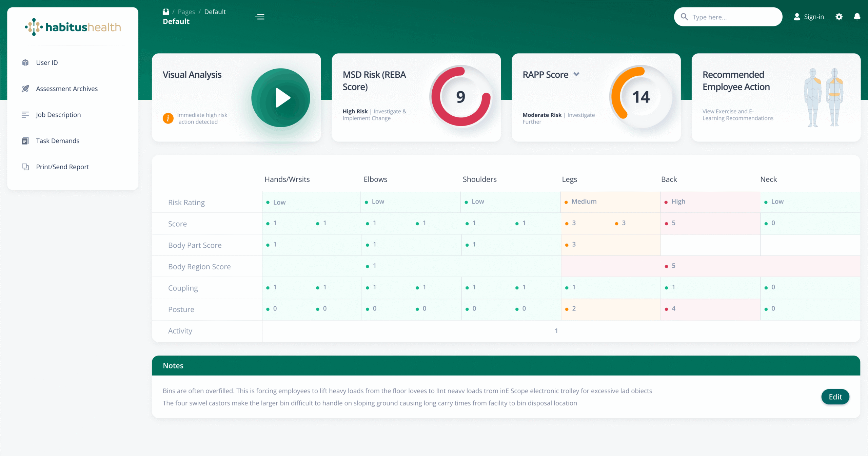Toggle the sidebar with the hamburger icon
This screenshot has width=868, height=456.
click(260, 17)
